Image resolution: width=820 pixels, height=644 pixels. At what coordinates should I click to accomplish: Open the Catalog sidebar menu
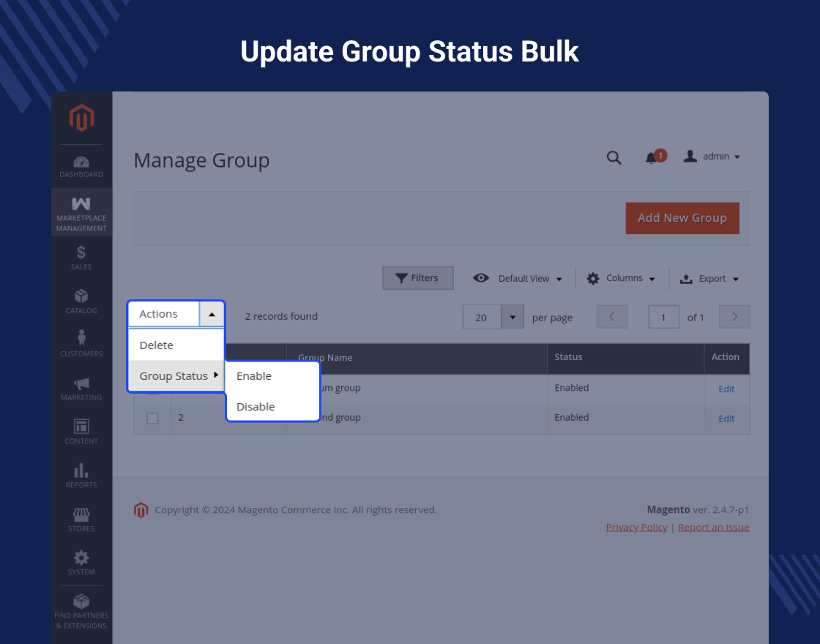click(81, 302)
